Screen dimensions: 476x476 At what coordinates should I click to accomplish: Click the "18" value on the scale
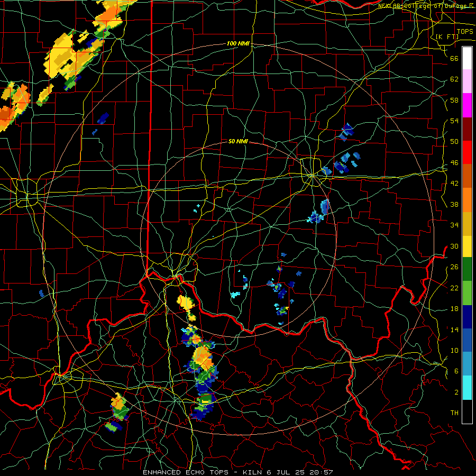tap(454, 309)
